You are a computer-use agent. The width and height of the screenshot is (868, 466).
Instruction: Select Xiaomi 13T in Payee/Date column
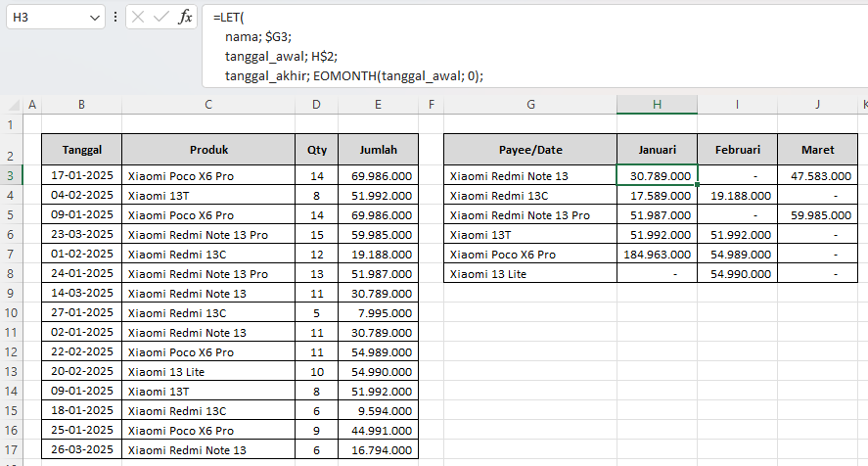(530, 234)
